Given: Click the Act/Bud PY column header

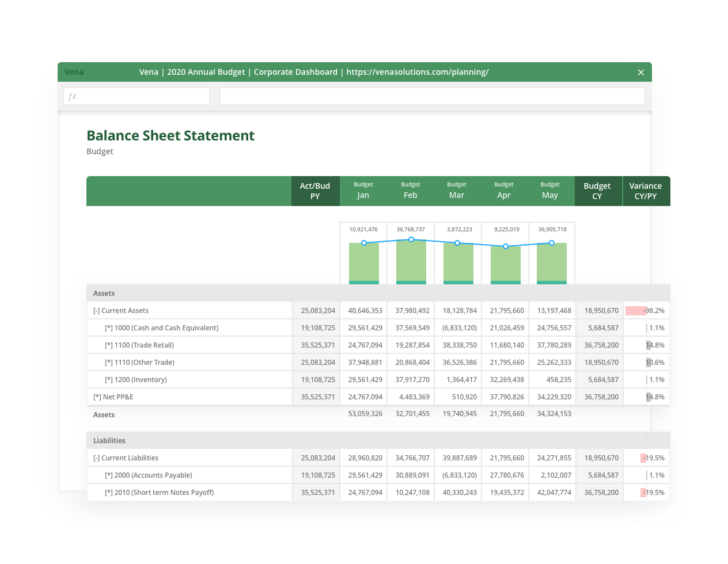Looking at the screenshot, I should (x=315, y=190).
